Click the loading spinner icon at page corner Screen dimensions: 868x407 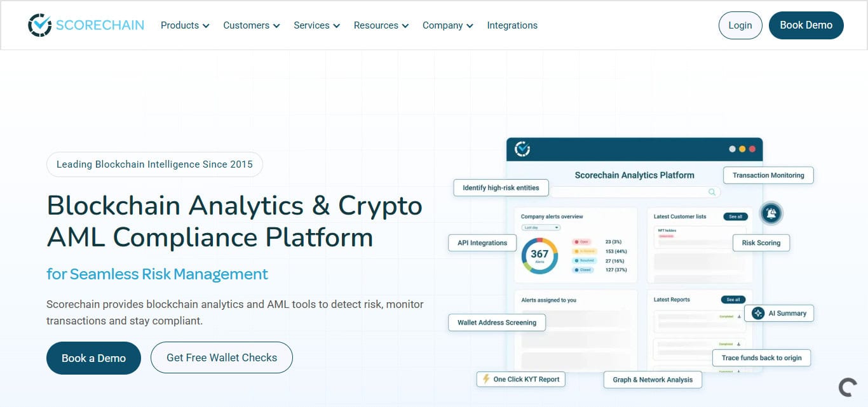tap(847, 387)
